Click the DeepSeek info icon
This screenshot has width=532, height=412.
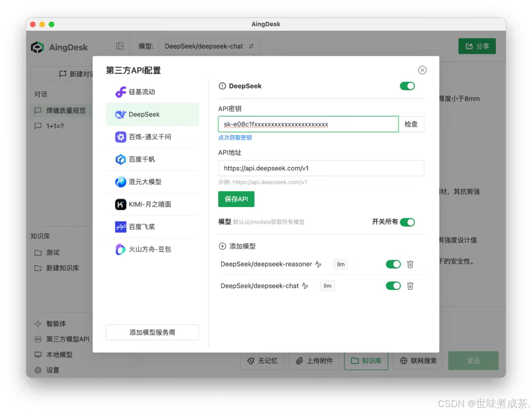tap(222, 86)
